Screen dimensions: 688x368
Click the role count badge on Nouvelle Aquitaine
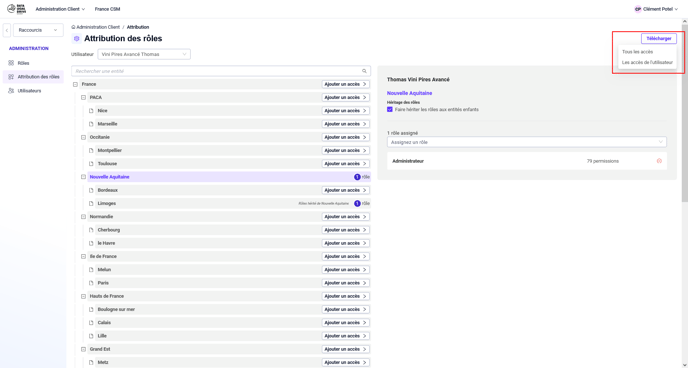tap(357, 177)
